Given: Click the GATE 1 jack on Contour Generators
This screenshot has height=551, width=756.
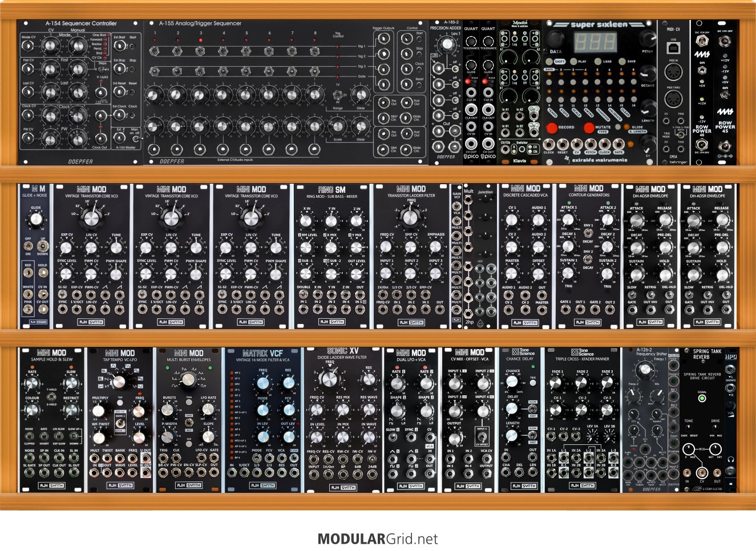Looking at the screenshot, I should [x=565, y=310].
